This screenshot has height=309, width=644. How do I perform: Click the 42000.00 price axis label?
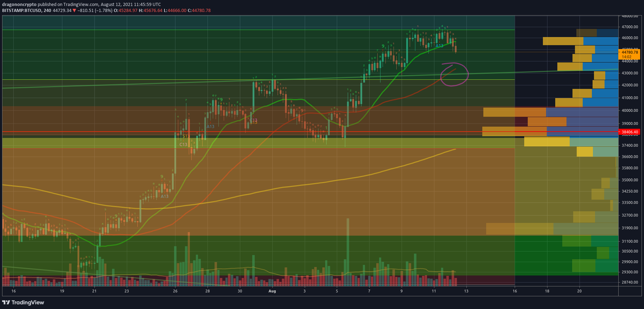[x=630, y=85]
